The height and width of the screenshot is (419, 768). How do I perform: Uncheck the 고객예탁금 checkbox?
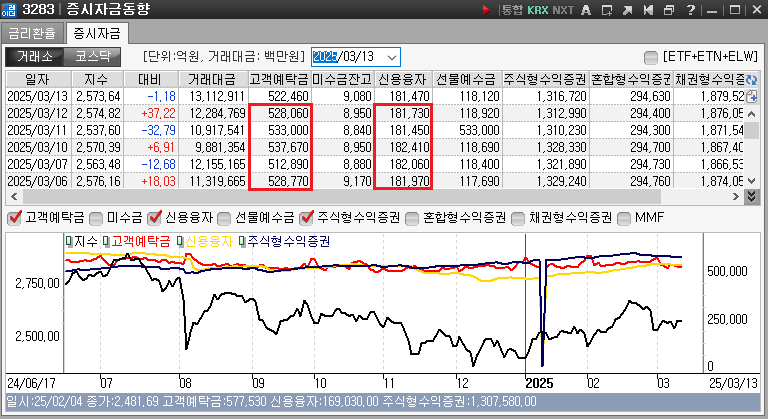pos(15,218)
